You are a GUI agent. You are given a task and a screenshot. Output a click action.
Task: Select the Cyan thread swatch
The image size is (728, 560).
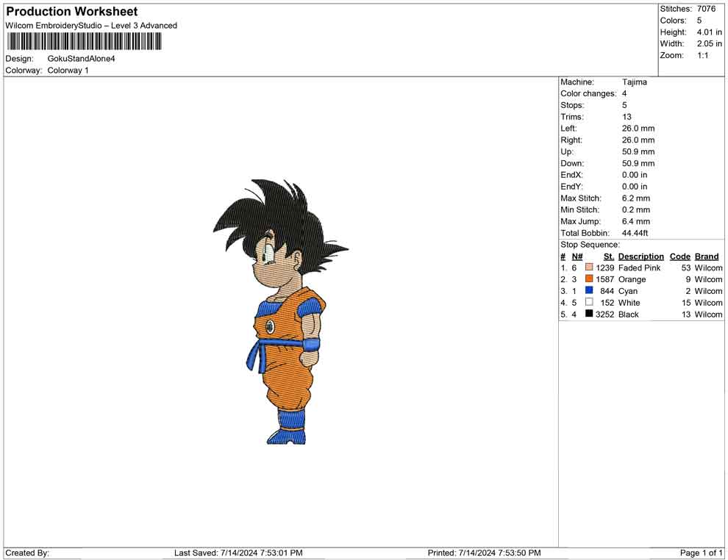pos(589,291)
